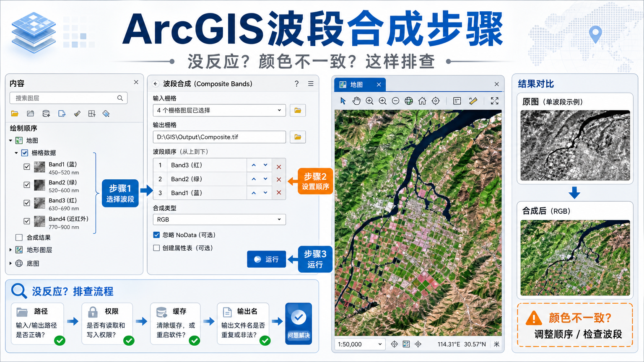This screenshot has height=362, width=644.
Task: Move Band3 (红) down in the order
Action: point(265,165)
